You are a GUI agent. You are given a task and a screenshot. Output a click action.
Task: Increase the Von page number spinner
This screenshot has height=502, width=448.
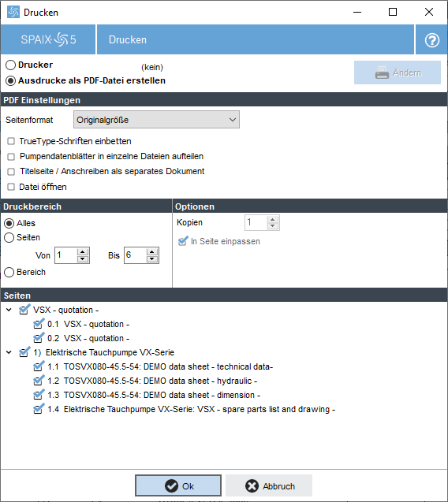point(83,251)
